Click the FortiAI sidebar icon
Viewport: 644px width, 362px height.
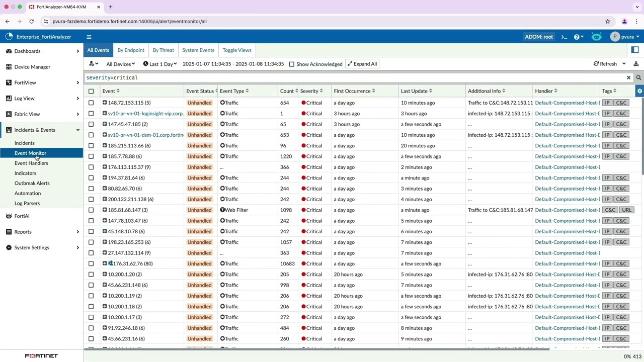pos(9,216)
